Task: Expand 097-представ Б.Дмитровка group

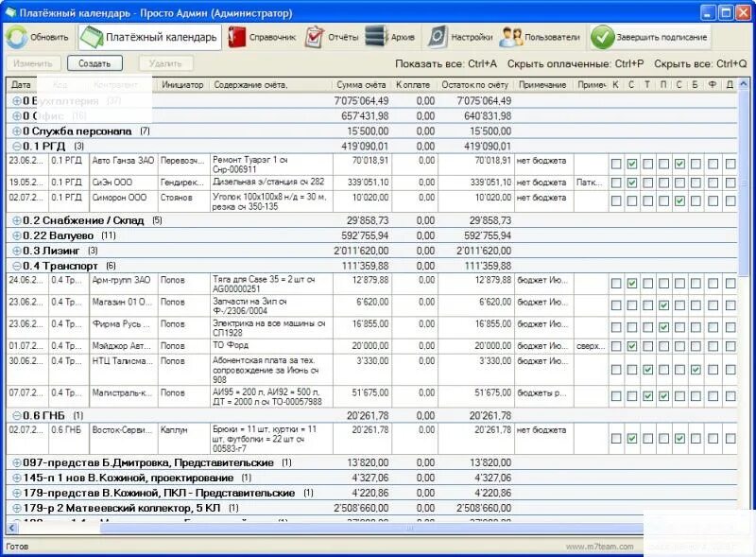Action: (17, 462)
